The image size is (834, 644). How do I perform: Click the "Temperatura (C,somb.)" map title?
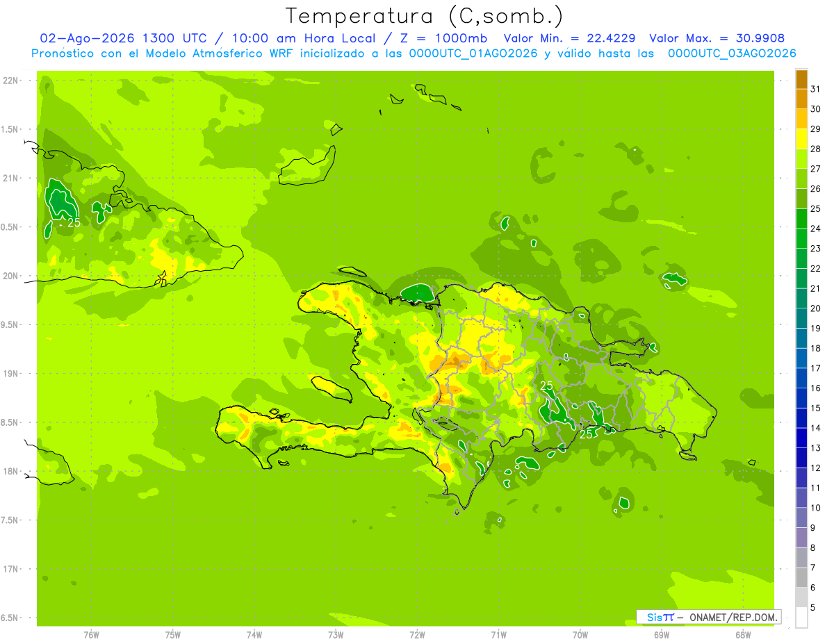click(x=425, y=16)
